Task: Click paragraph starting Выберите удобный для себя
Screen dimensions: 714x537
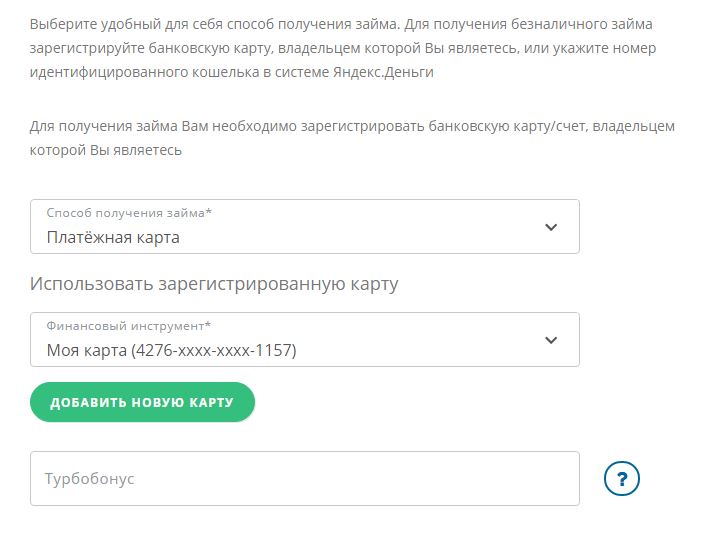Action: click(x=343, y=48)
